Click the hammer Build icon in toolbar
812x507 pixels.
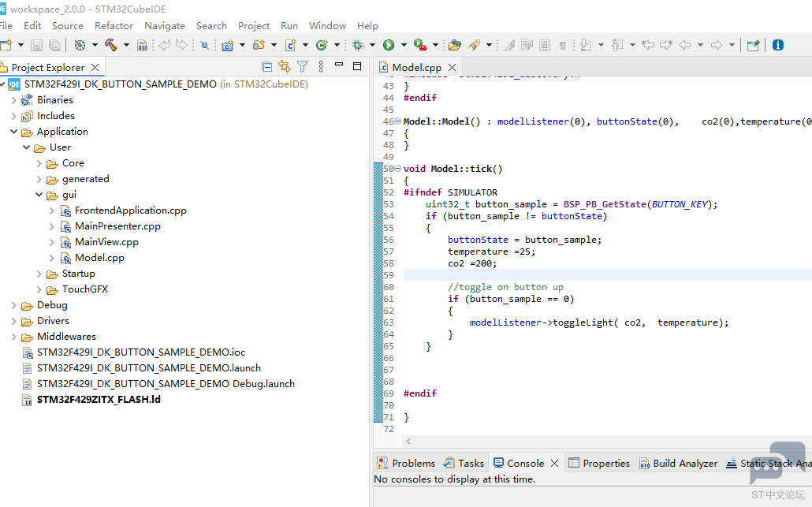click(x=112, y=45)
